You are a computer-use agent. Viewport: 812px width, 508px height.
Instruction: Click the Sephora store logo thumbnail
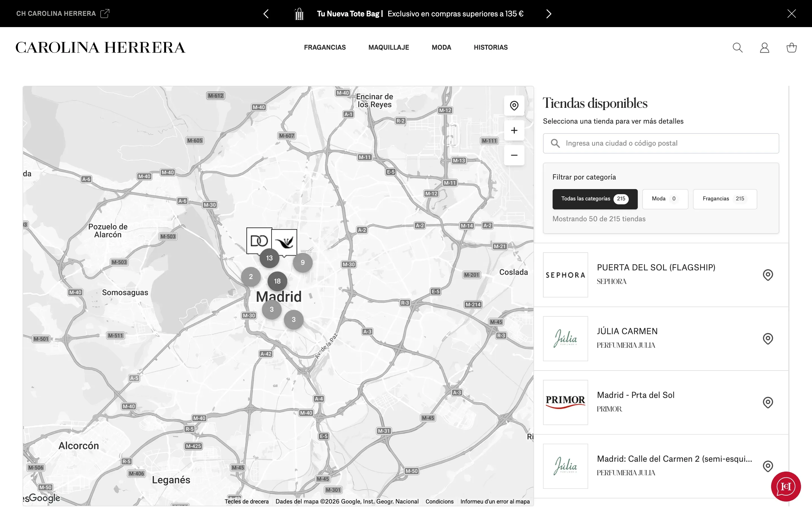coord(565,275)
